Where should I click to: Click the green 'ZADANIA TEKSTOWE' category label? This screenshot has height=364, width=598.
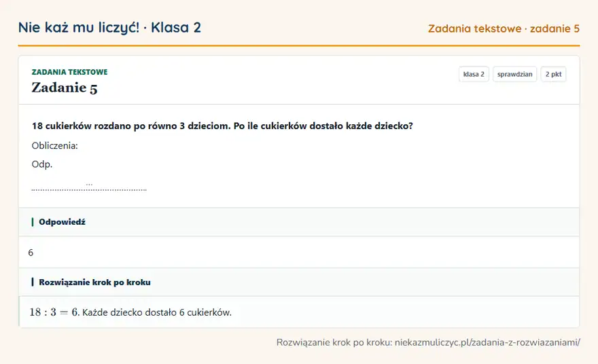click(69, 72)
